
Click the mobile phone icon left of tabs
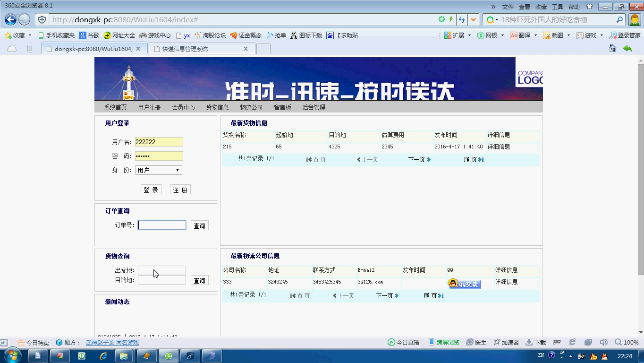pos(30,49)
